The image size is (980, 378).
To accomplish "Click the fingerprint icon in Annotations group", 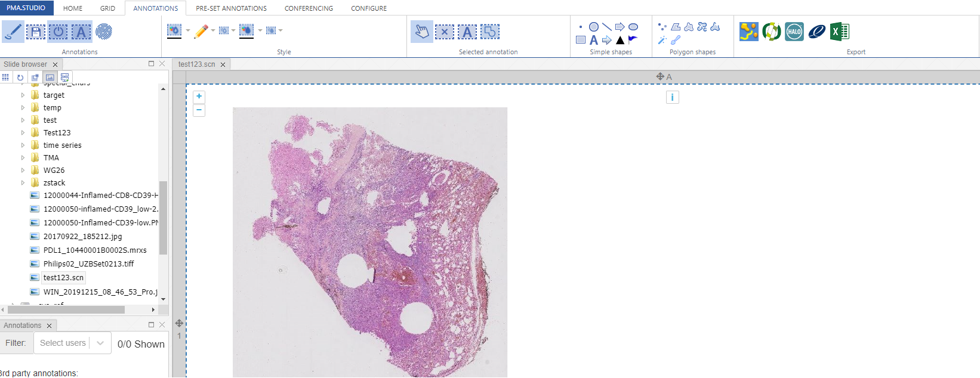I will click(104, 32).
